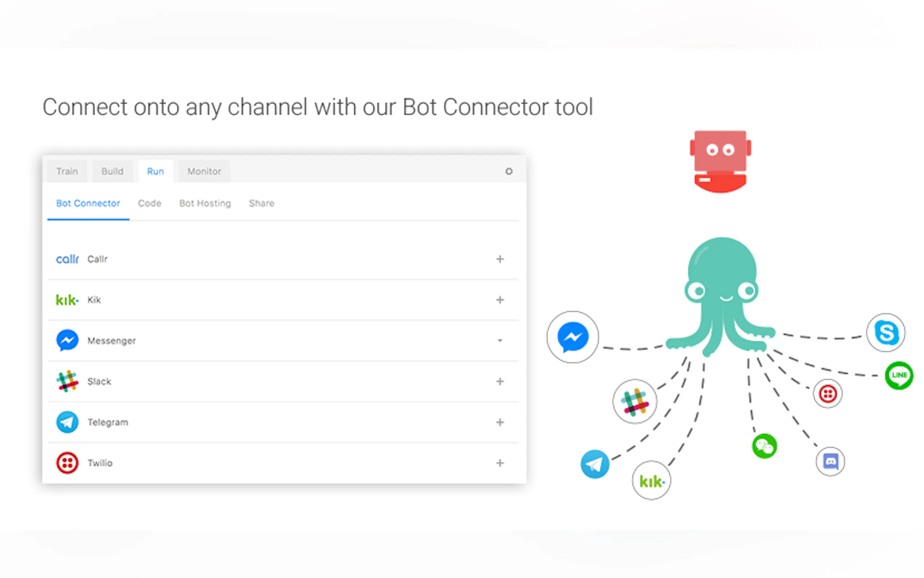Click the Messenger logo in the channel list
This screenshot has width=924, height=578.
67,340
